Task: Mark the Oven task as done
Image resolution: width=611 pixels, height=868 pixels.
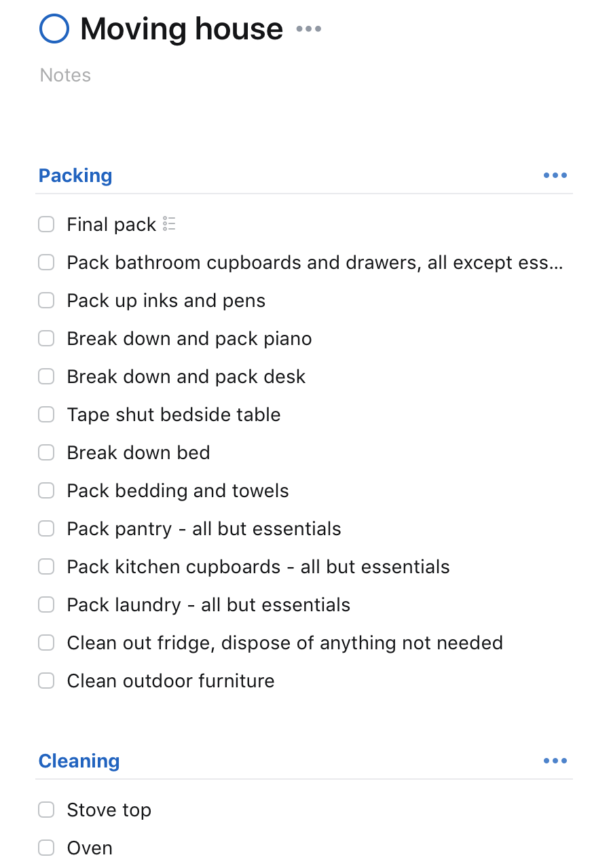Action: coord(46,848)
